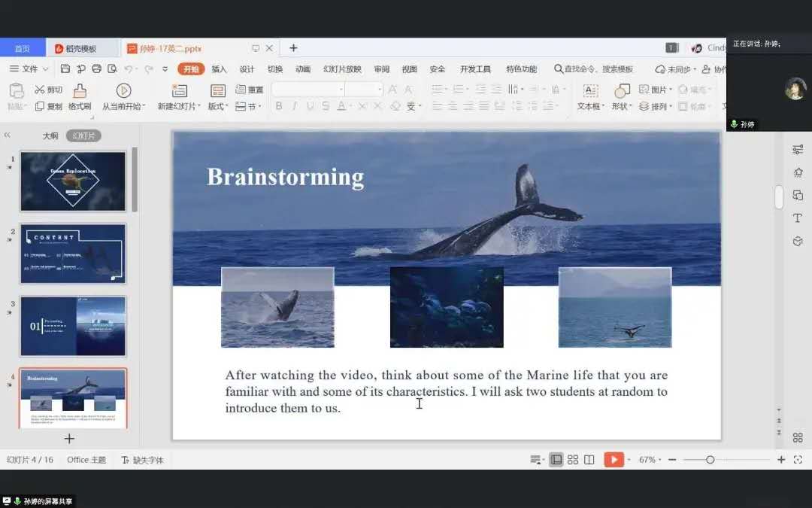Click the Cut (剪切) scissors icon
Viewport: 812px width, 508px height.
(x=40, y=90)
